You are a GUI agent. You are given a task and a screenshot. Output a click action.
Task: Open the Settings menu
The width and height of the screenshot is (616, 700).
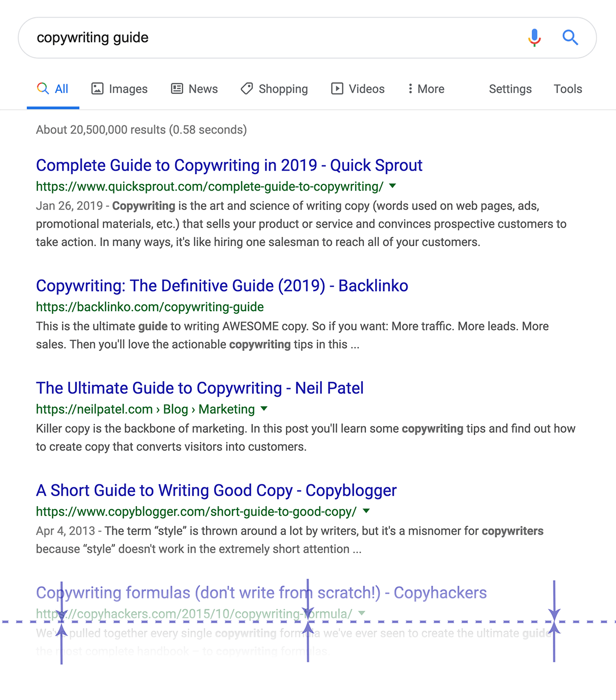[510, 89]
